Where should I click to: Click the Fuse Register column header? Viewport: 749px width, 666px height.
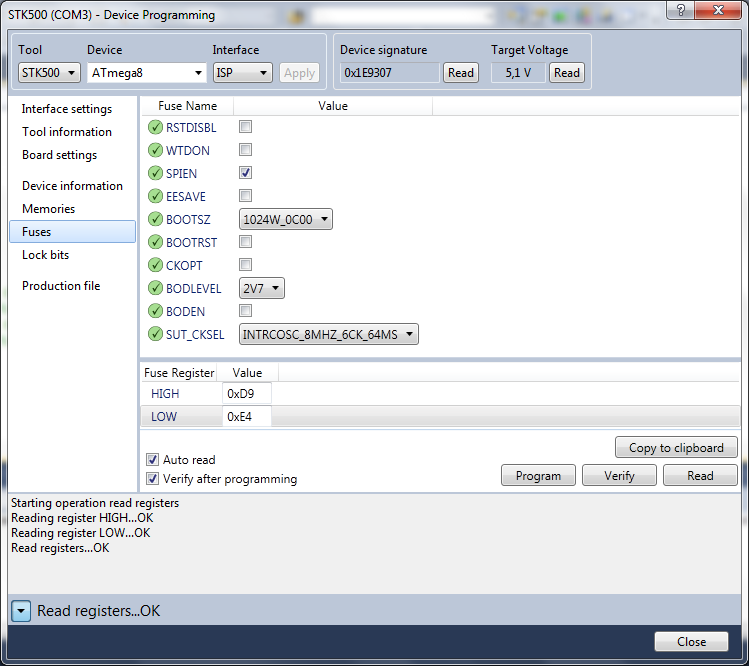point(179,373)
